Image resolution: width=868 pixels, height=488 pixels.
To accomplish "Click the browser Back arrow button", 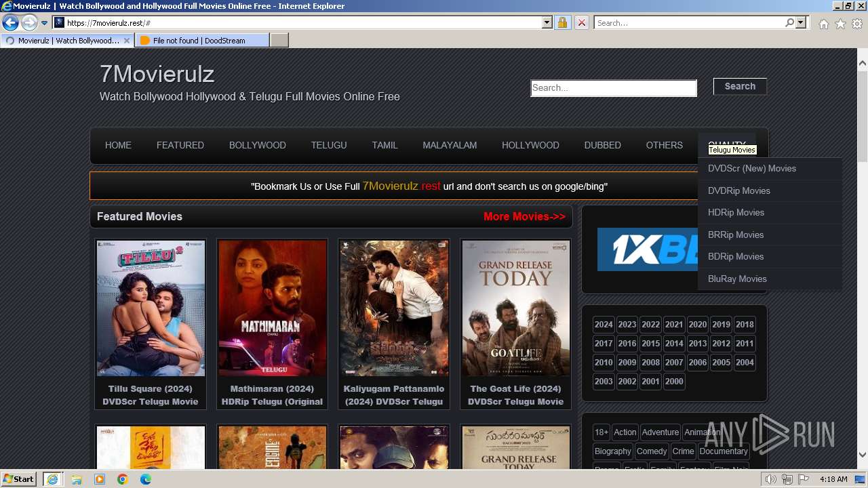I will [10, 23].
